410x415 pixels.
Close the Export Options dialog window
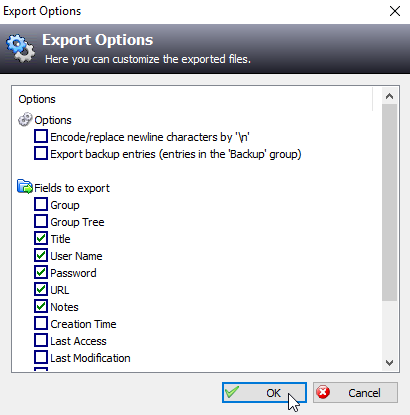pyautogui.click(x=395, y=11)
